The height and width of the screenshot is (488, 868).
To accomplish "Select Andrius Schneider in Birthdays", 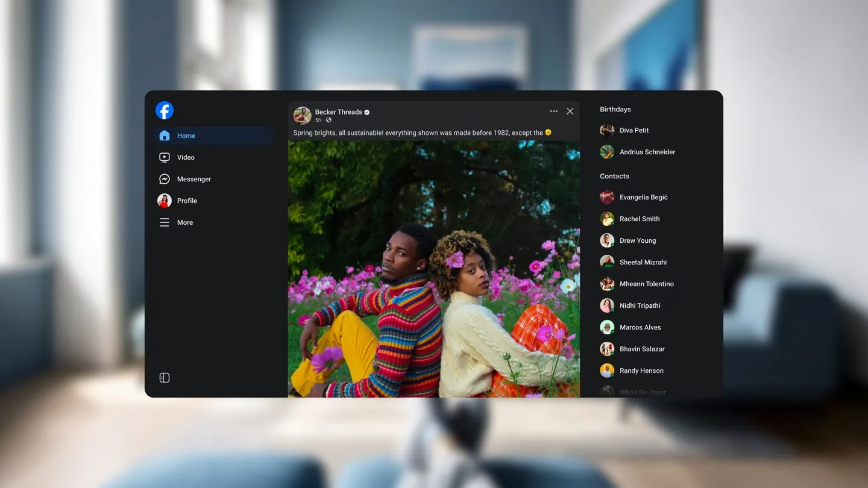I will (x=647, y=152).
